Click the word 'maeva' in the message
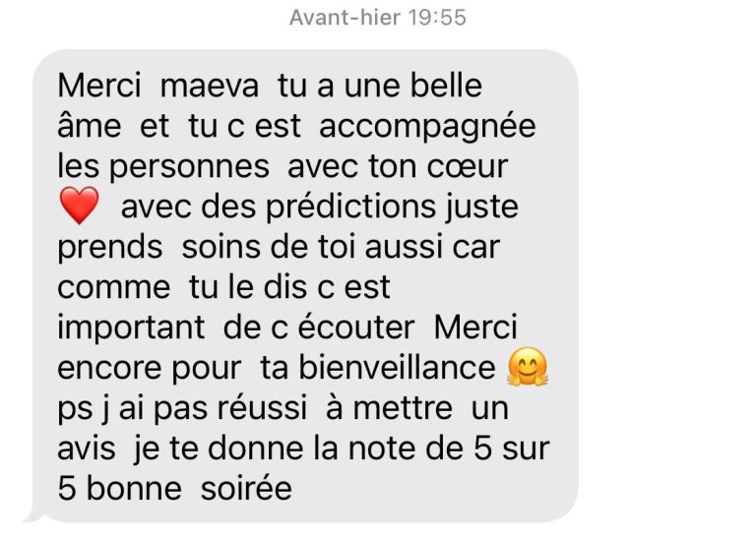This screenshot has height=538, width=756. point(210,87)
